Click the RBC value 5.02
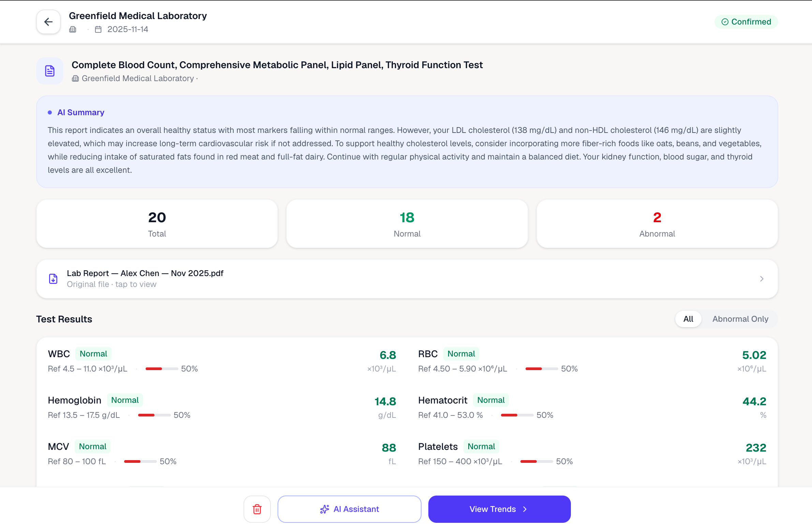 click(x=754, y=355)
